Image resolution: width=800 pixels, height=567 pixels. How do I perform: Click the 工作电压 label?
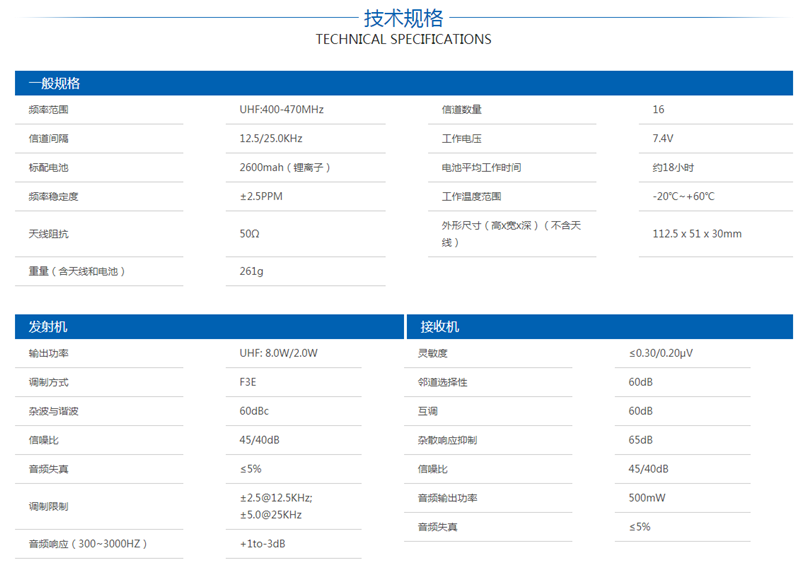462,139
